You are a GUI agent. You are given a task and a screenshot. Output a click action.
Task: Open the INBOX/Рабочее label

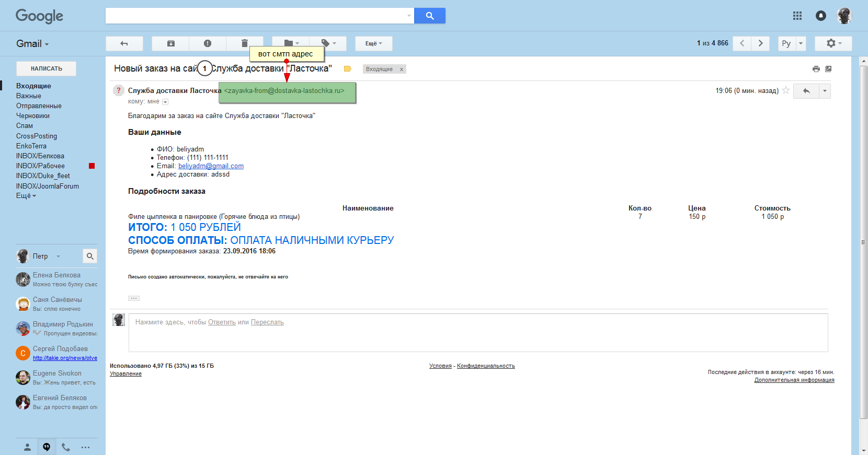[x=40, y=166]
